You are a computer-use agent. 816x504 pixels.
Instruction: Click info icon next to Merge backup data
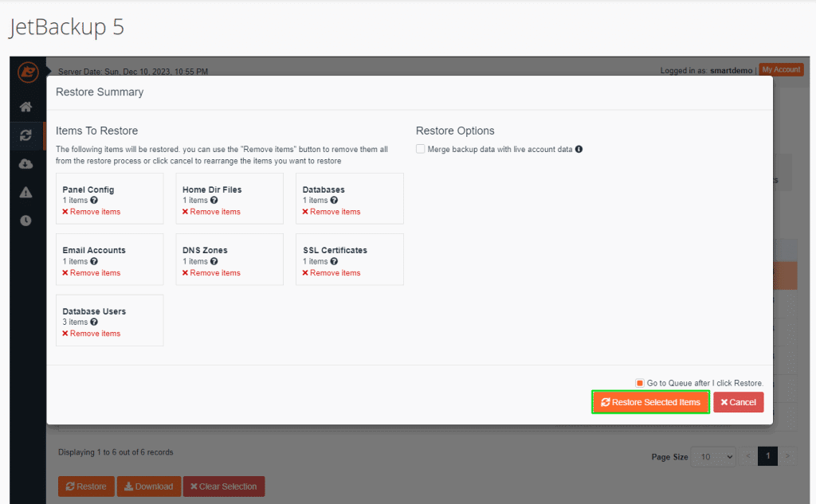[x=579, y=149]
